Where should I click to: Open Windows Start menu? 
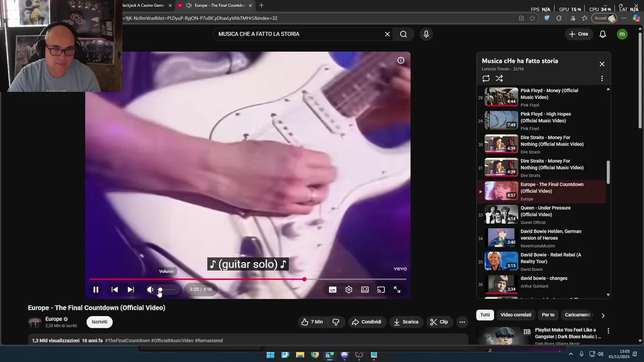270,354
